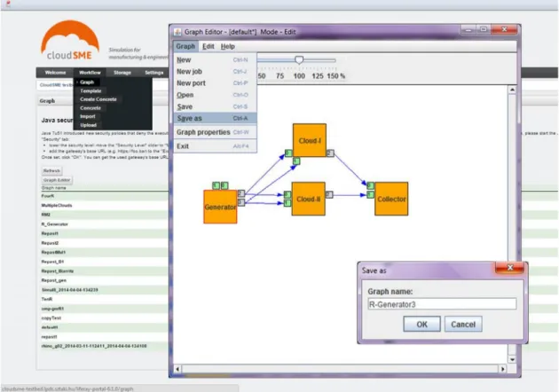Viewport: 559px width, 392px height.
Task: Click canvas vertical scrollbar up arrow
Action: pos(512,90)
